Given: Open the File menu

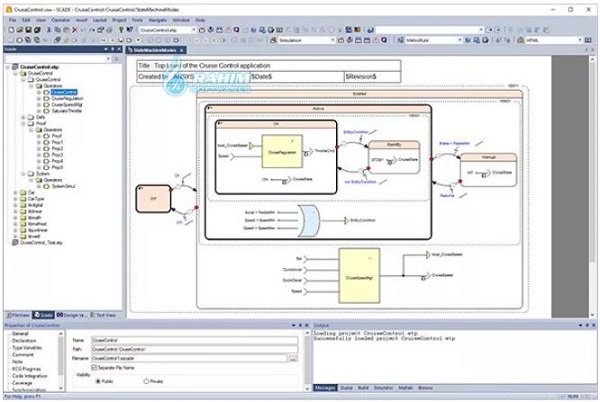Looking at the screenshot, I should tap(13, 20).
